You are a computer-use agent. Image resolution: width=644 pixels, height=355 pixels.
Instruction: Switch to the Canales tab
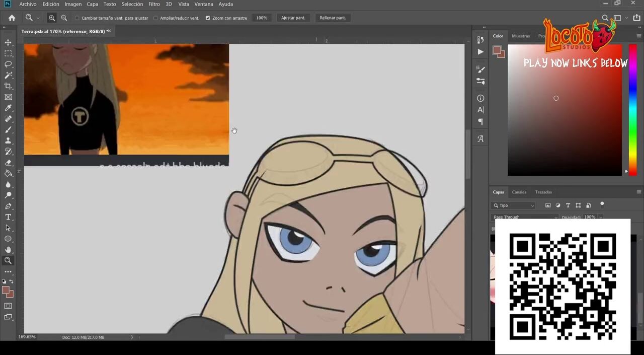pyautogui.click(x=519, y=192)
